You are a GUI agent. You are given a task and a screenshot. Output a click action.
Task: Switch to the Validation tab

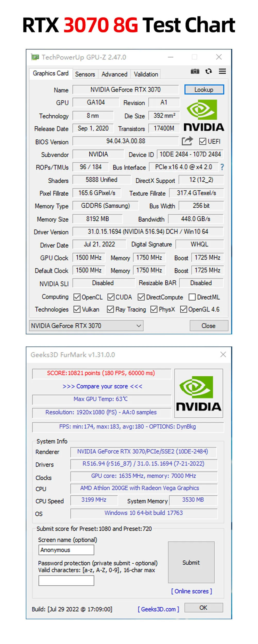click(146, 74)
